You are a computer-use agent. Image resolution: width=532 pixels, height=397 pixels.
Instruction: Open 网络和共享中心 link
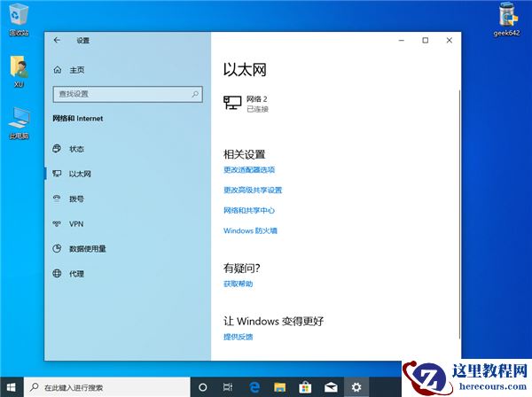249,210
